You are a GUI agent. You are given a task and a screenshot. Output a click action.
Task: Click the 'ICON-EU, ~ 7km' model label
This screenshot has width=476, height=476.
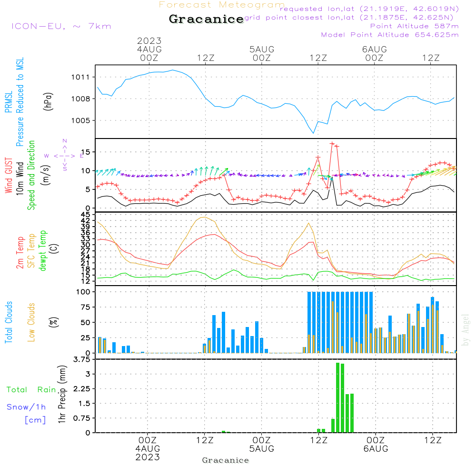click(61, 26)
